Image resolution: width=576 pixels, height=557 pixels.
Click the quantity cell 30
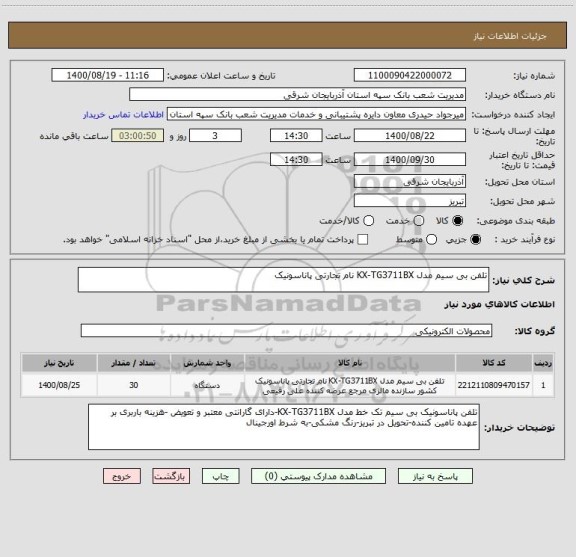pos(133,385)
